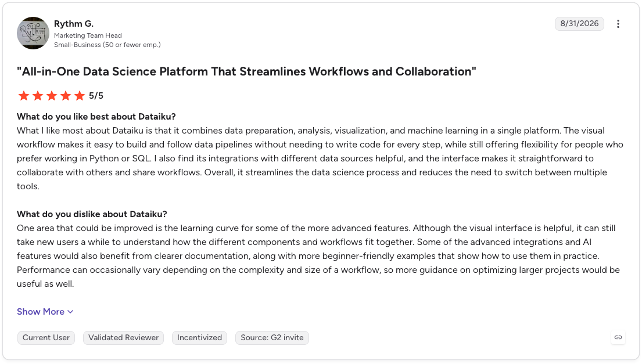
Task: Click the Incentivized tag
Action: (199, 338)
